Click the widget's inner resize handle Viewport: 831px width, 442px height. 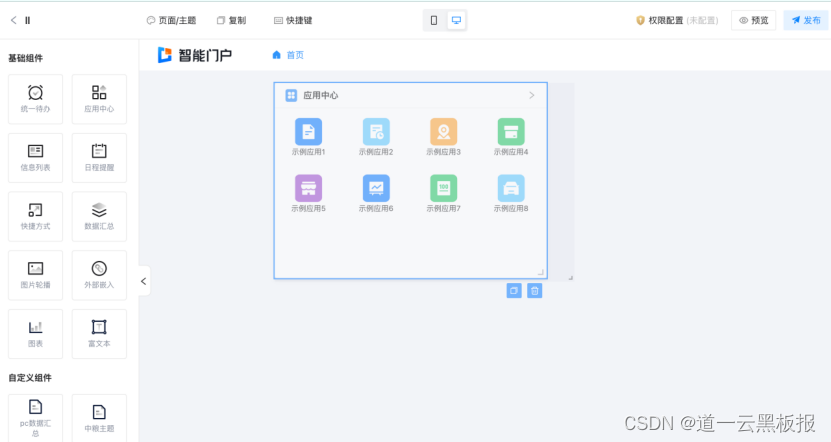(x=541, y=272)
